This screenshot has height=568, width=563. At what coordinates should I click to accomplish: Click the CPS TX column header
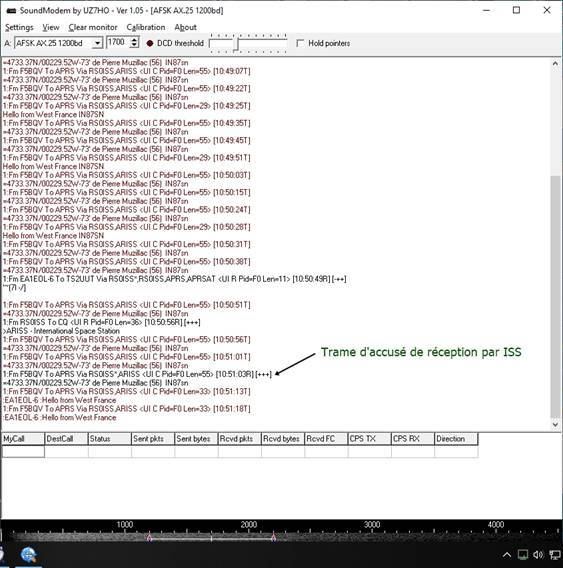[x=370, y=439]
